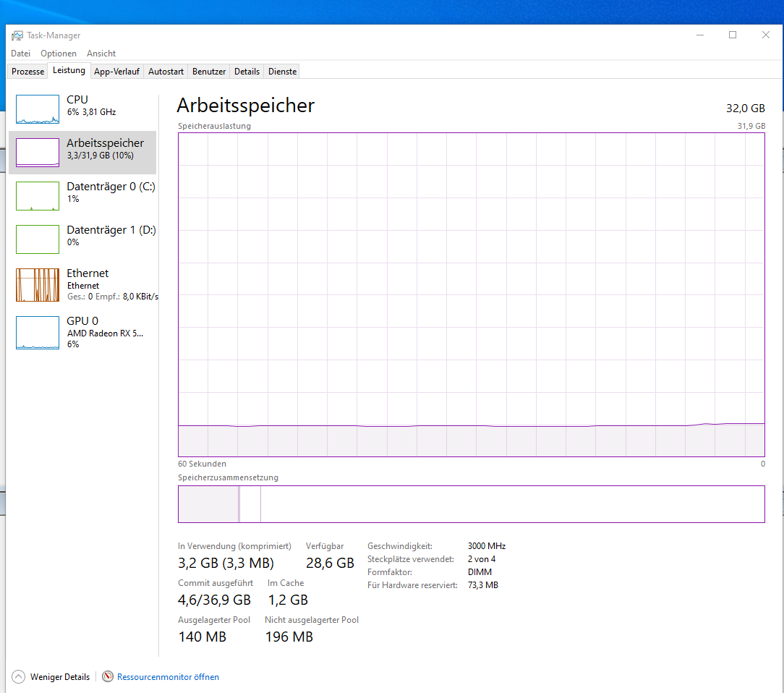The image size is (784, 693).
Task: Click the Ressourcenmonitor gauge icon
Action: (x=108, y=676)
